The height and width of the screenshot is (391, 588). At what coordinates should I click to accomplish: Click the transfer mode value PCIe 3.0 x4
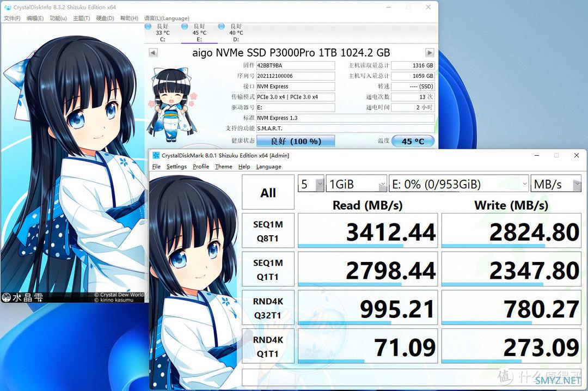[296, 97]
